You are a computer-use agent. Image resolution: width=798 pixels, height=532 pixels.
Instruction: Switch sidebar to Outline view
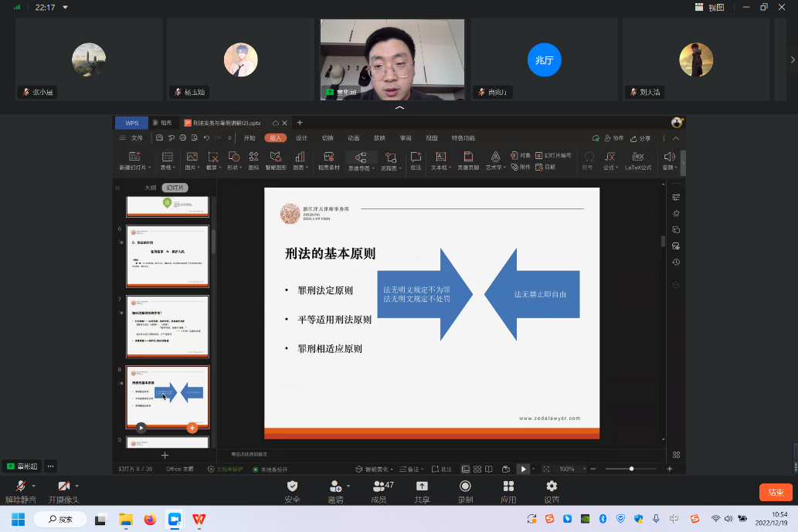click(151, 188)
